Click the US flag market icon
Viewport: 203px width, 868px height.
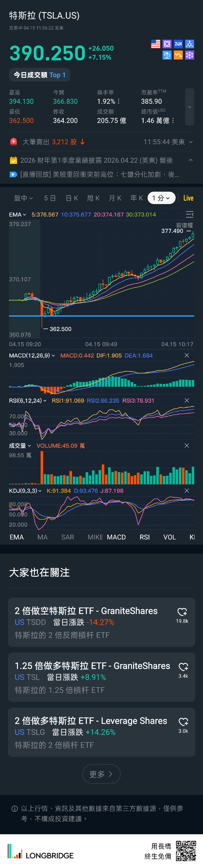(x=155, y=44)
